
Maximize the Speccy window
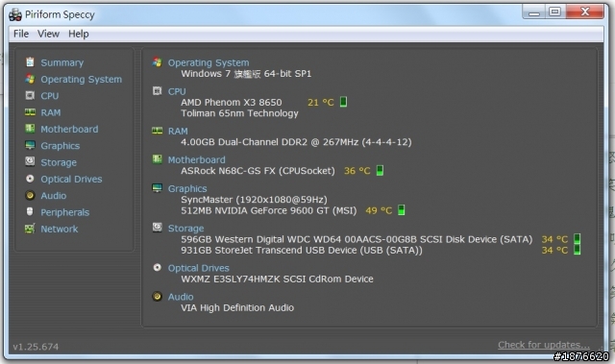(554, 12)
